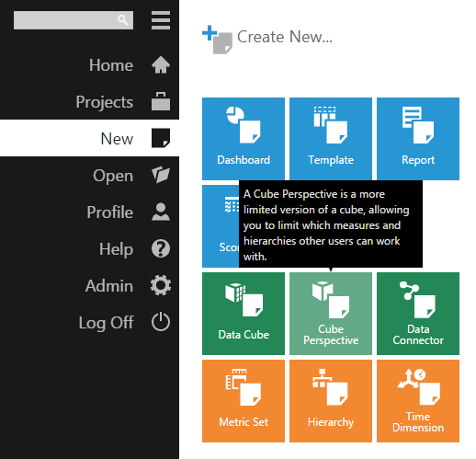Image resolution: width=476 pixels, height=459 pixels.
Task: Open the Data Connector tile
Action: (x=418, y=314)
